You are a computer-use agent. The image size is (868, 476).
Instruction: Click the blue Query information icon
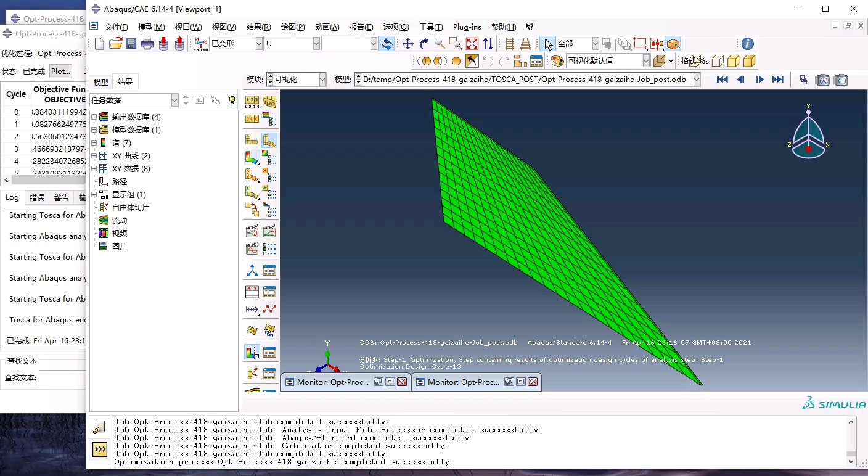(747, 44)
